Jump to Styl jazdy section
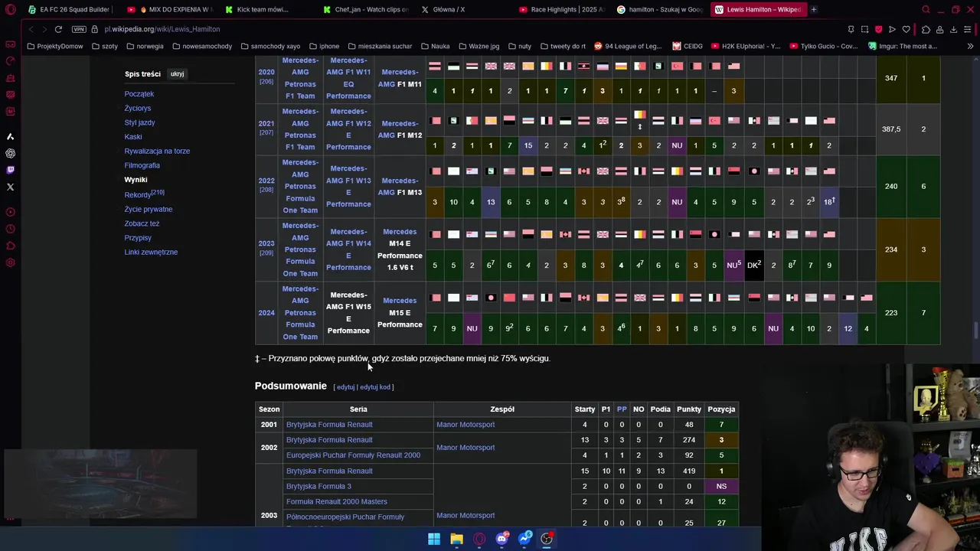 tap(139, 122)
